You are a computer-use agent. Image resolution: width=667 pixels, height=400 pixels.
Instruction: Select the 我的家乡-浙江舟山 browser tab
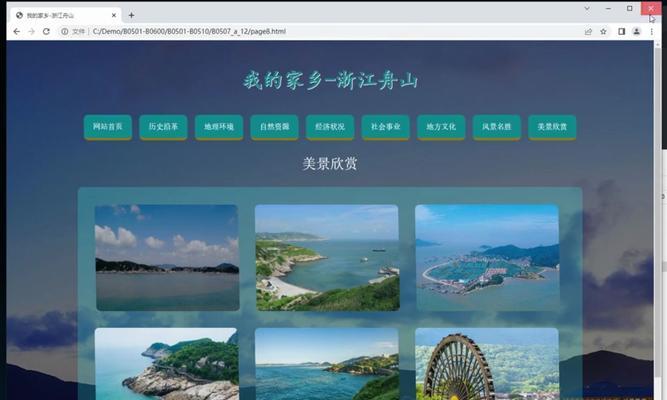66,15
